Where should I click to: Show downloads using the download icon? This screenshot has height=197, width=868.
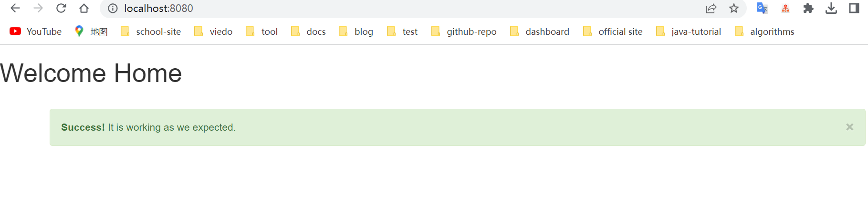[x=831, y=8]
